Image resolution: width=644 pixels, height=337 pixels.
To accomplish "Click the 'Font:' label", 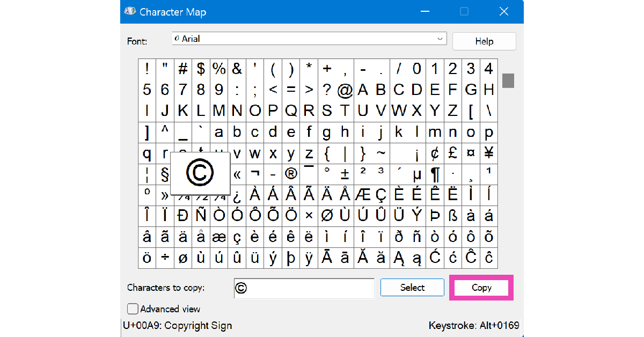I will [137, 41].
